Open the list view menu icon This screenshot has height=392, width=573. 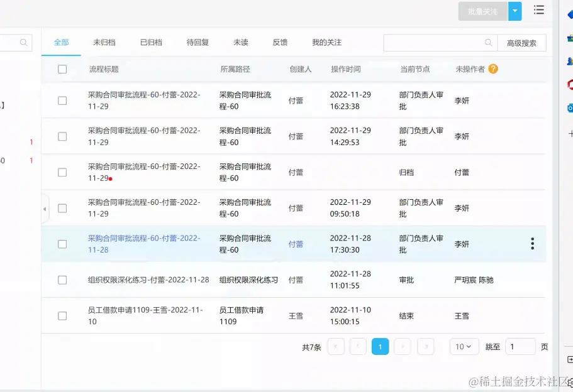click(538, 10)
